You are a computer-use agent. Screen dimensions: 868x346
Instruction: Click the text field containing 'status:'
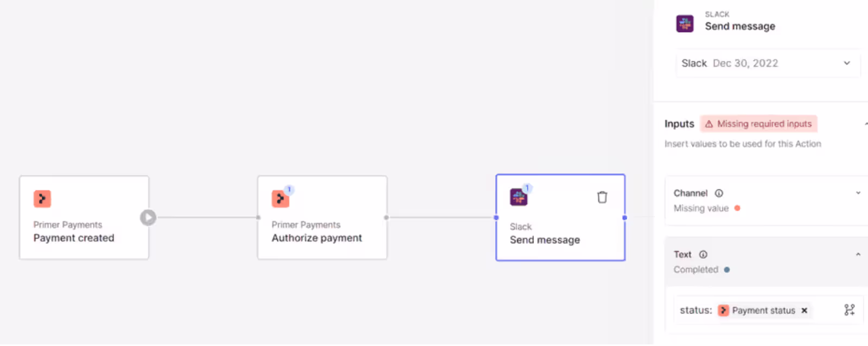769,310
